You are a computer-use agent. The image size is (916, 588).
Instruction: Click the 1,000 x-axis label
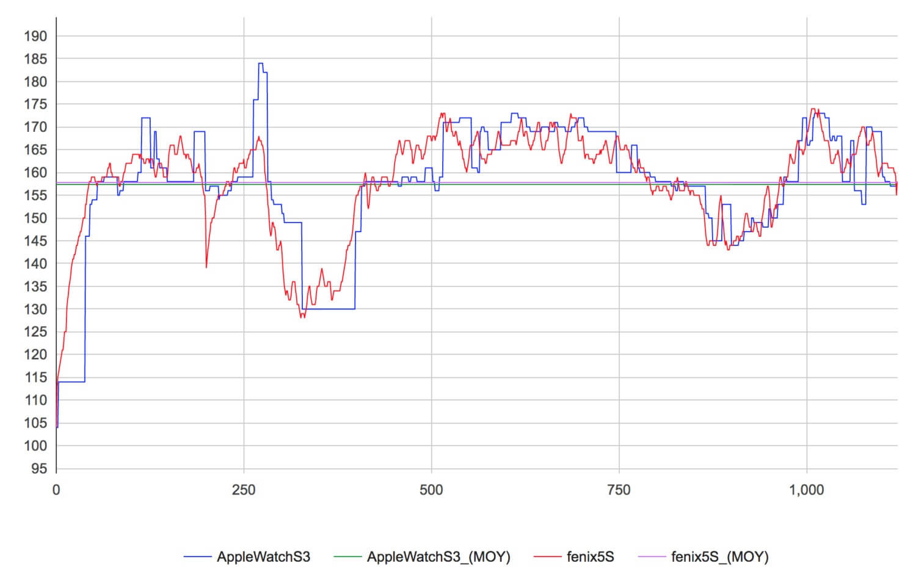(x=807, y=490)
